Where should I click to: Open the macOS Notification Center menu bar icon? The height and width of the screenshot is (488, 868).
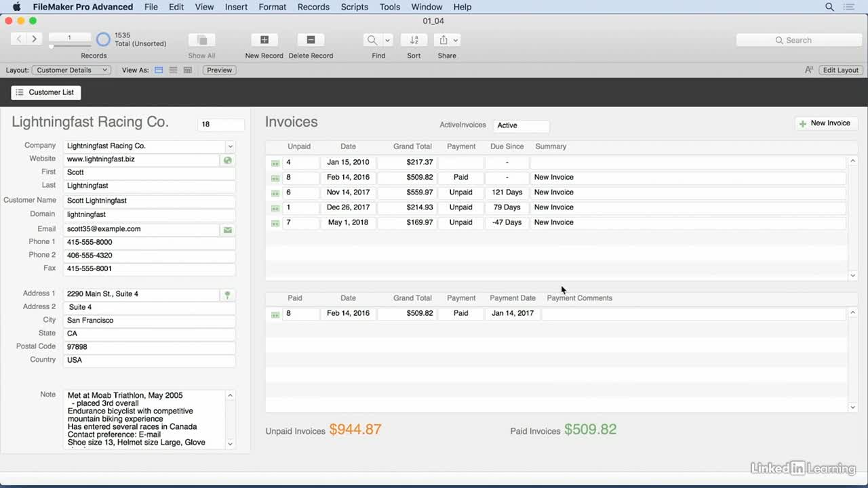(x=850, y=7)
